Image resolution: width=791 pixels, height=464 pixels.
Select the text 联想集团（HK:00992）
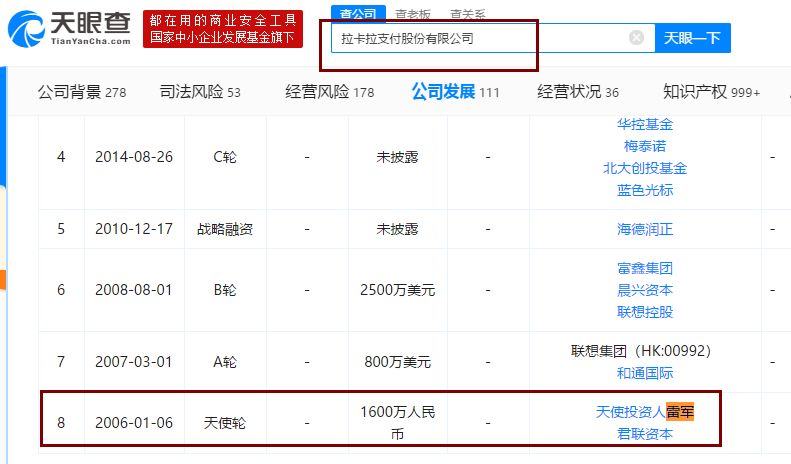[x=641, y=351]
